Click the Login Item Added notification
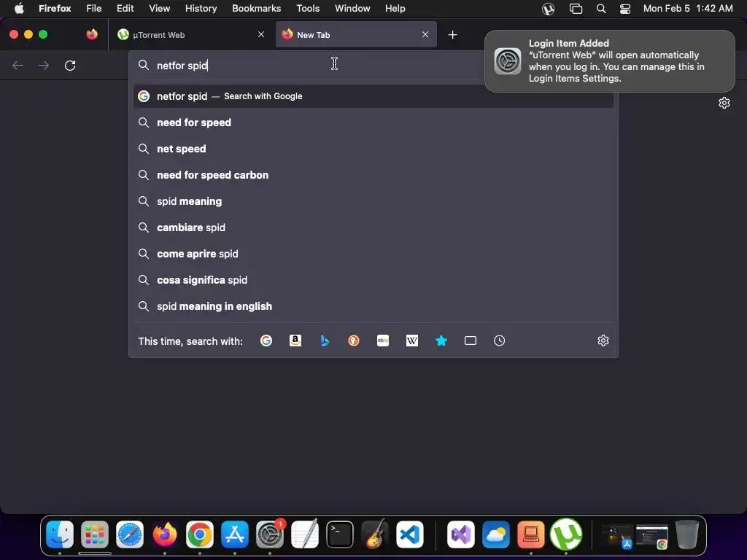The height and width of the screenshot is (560, 747). click(609, 61)
